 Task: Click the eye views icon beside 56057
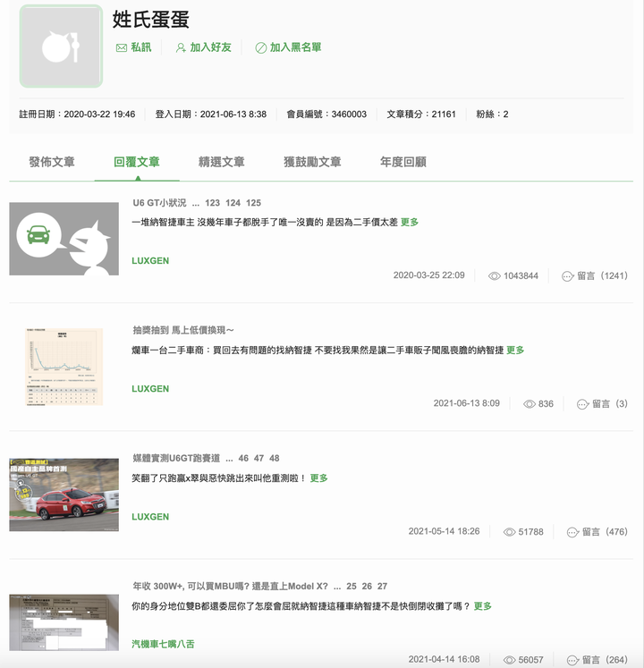pyautogui.click(x=509, y=660)
